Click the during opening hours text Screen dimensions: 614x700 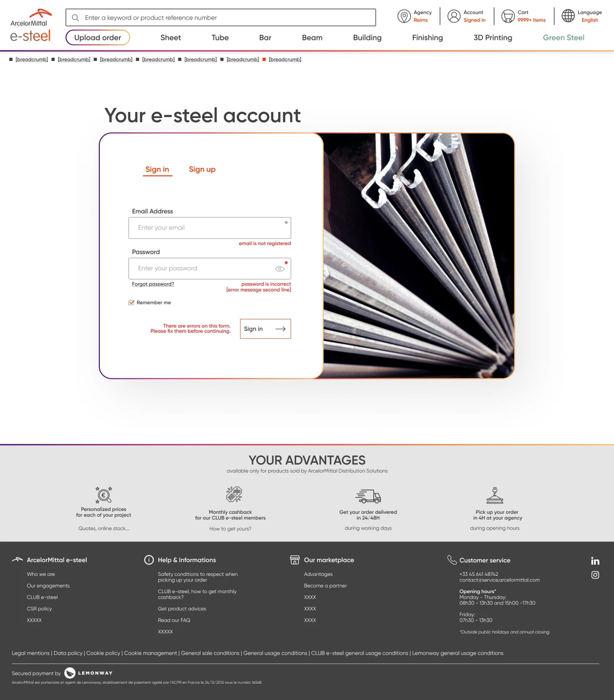(x=495, y=528)
